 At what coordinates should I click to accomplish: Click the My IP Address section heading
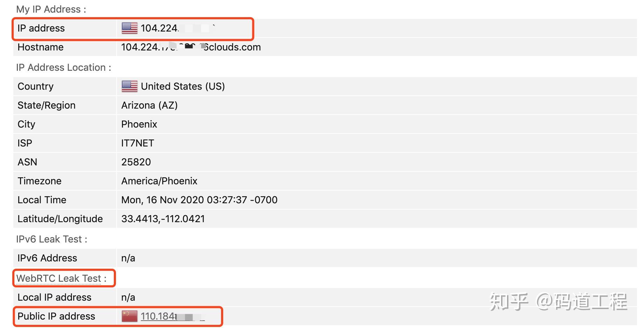click(x=51, y=9)
